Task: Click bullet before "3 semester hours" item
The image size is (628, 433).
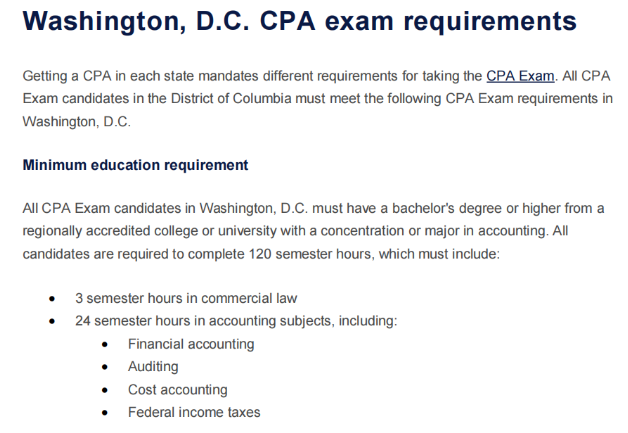Action: 52,299
